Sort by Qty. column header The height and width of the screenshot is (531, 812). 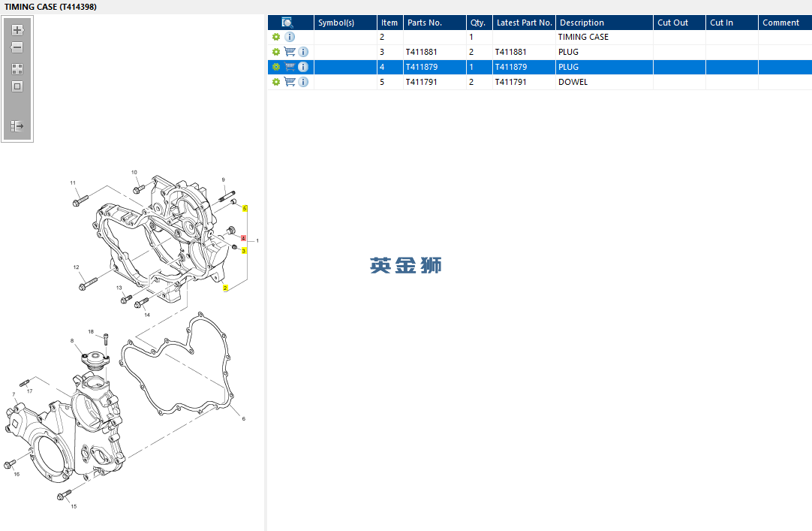(479, 23)
